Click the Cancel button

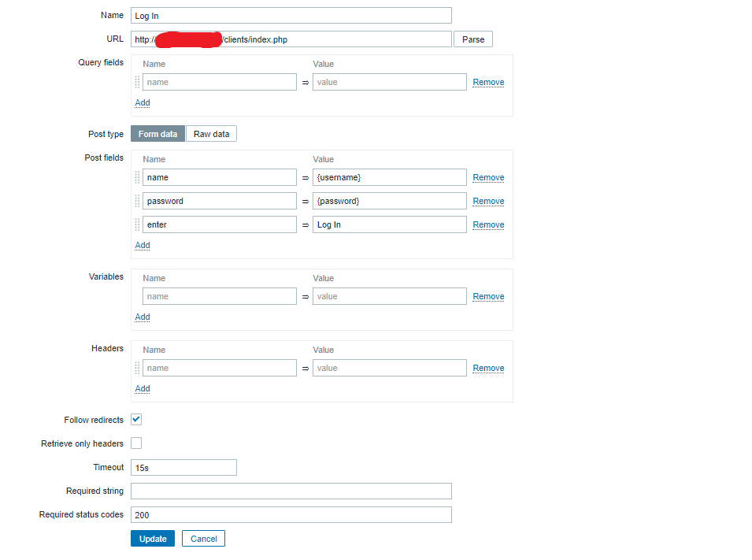203,539
